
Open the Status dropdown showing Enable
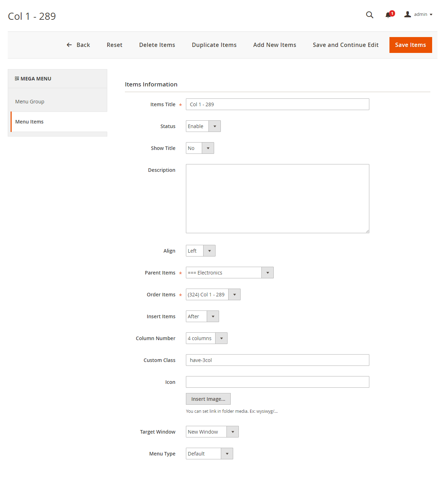[203, 126]
